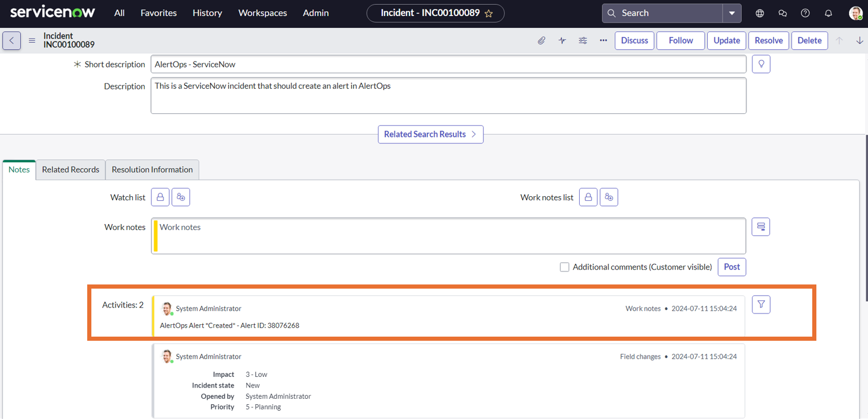
Task: Switch to the Related Records tab
Action: point(70,169)
